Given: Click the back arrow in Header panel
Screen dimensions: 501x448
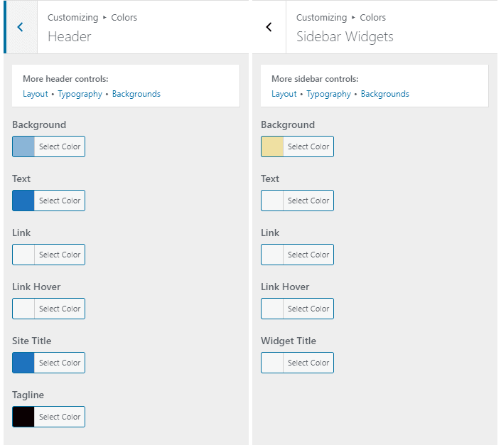Looking at the screenshot, I should coord(21,27).
